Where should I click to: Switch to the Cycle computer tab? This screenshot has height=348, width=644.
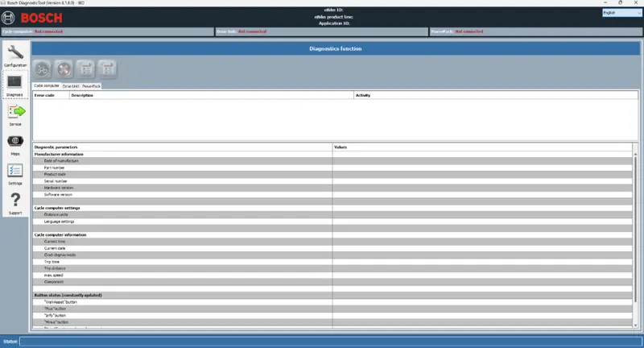(47, 86)
